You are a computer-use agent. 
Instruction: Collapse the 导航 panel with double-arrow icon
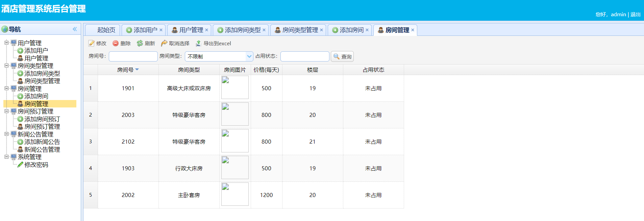[75, 29]
